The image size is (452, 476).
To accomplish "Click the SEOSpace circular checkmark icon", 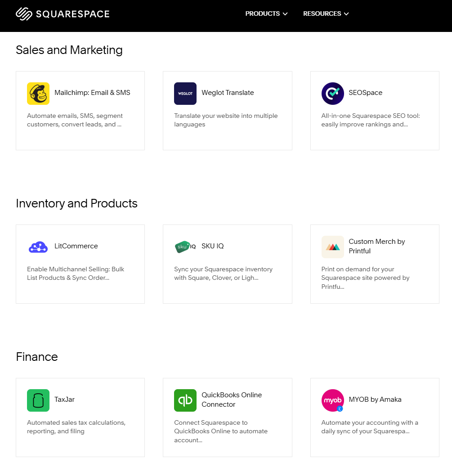I will 332,93.
